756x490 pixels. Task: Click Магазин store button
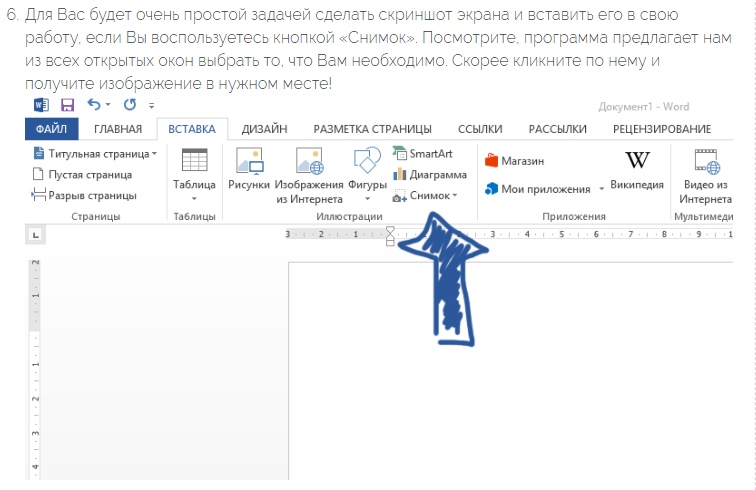point(514,160)
